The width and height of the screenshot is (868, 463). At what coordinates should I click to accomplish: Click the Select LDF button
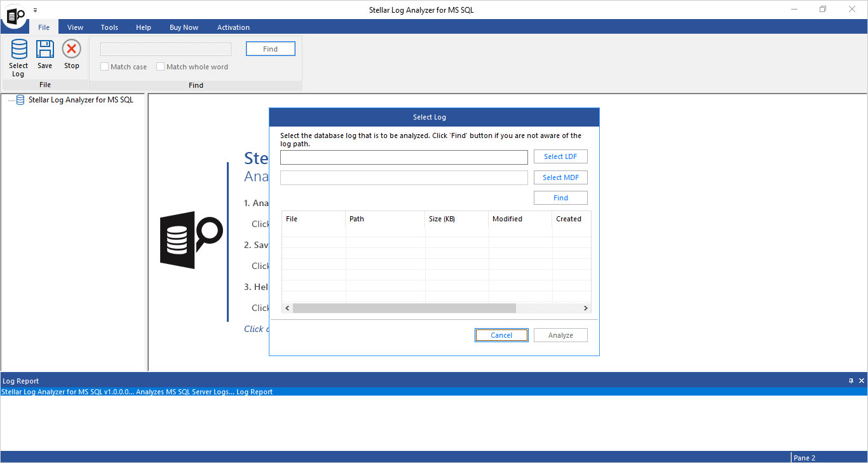click(x=560, y=156)
